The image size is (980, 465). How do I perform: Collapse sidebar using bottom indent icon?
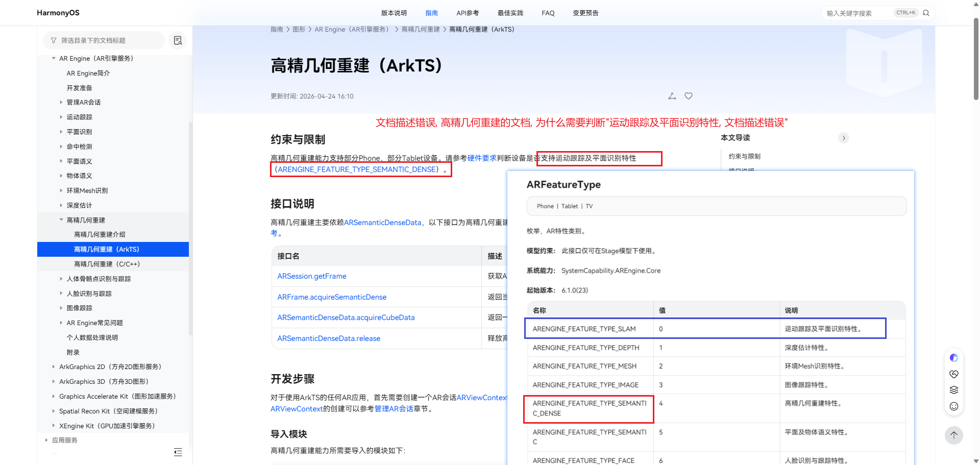[178, 452]
